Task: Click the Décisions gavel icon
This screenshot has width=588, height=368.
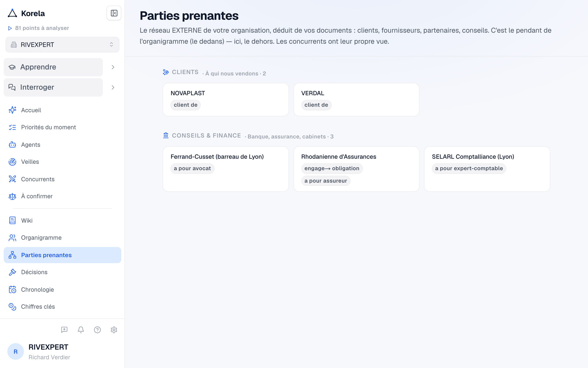Action: click(x=12, y=272)
